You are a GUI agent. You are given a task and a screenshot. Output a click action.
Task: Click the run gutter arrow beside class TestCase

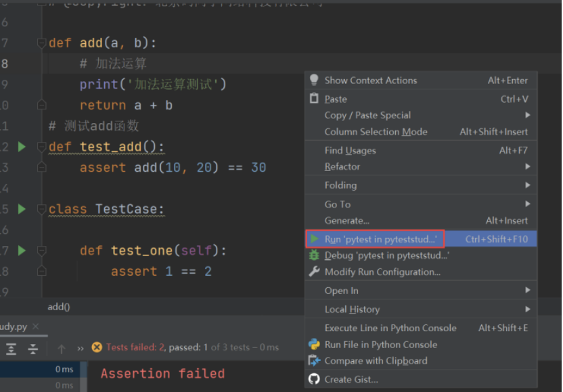pos(22,209)
